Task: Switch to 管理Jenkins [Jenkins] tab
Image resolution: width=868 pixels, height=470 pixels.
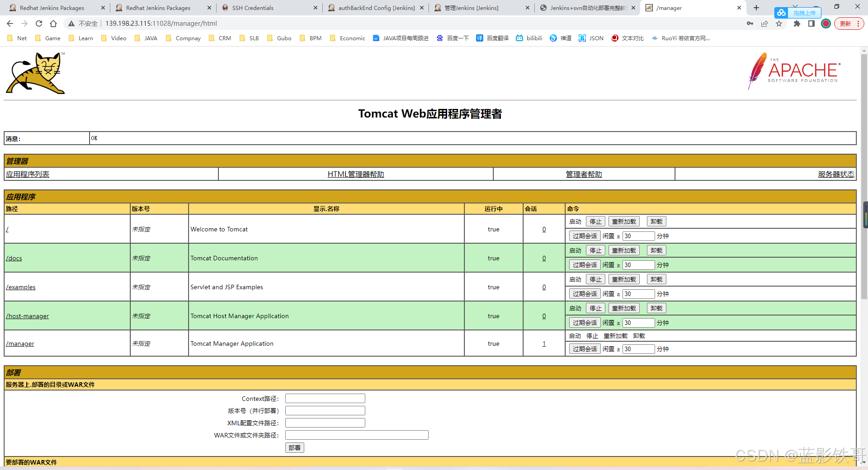Action: [481, 8]
